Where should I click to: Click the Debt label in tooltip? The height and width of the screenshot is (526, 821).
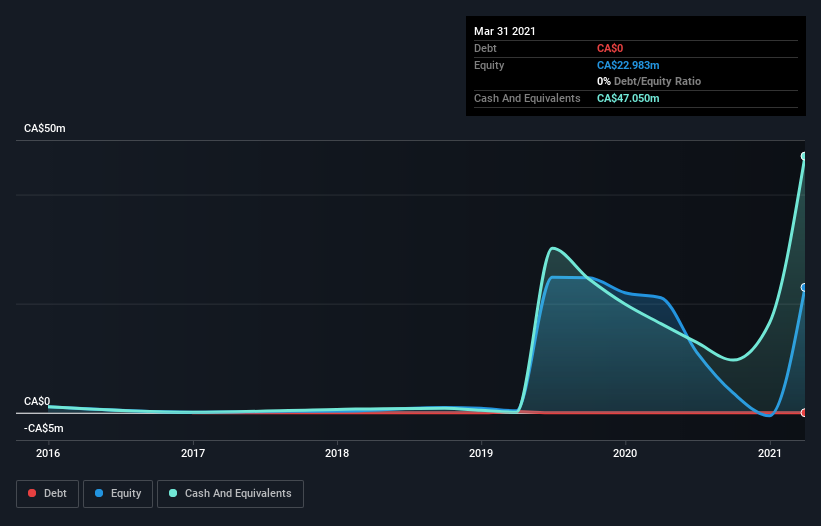pos(485,48)
